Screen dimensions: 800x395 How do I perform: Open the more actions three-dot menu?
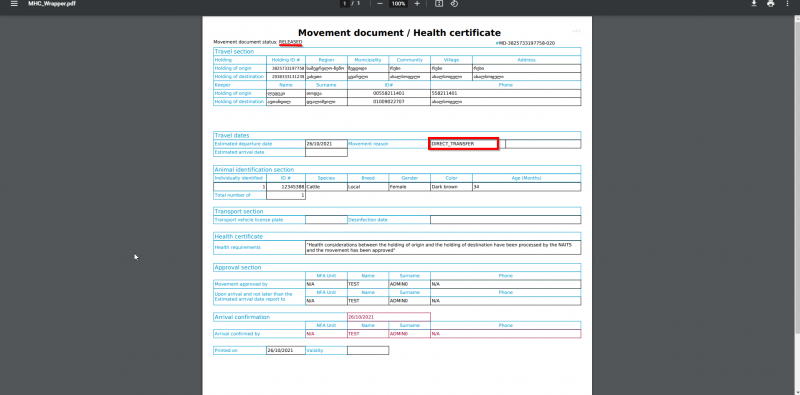pos(787,4)
